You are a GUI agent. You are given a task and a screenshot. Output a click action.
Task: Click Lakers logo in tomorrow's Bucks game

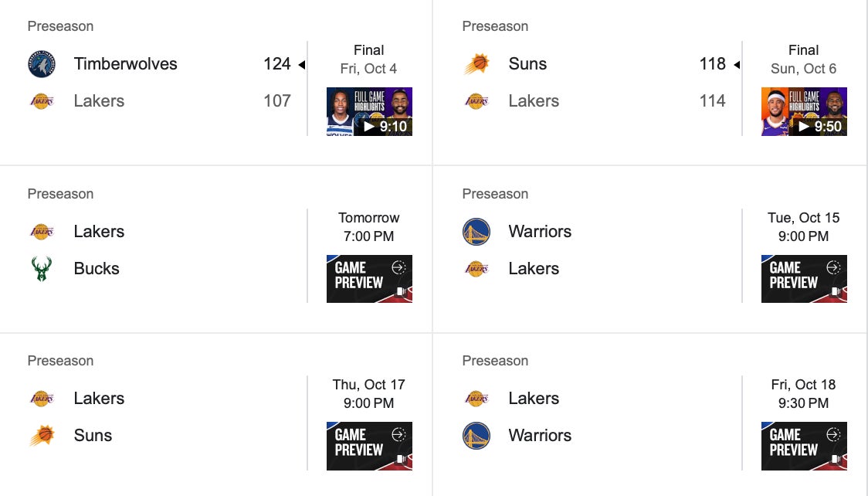click(x=41, y=232)
